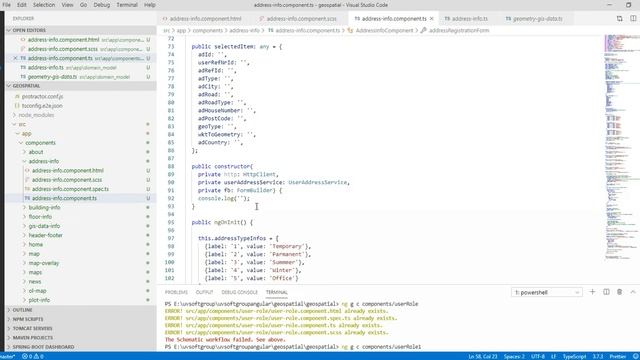The height and width of the screenshot is (360, 640).
Task: Open the Help menu
Action: (x=150, y=5)
